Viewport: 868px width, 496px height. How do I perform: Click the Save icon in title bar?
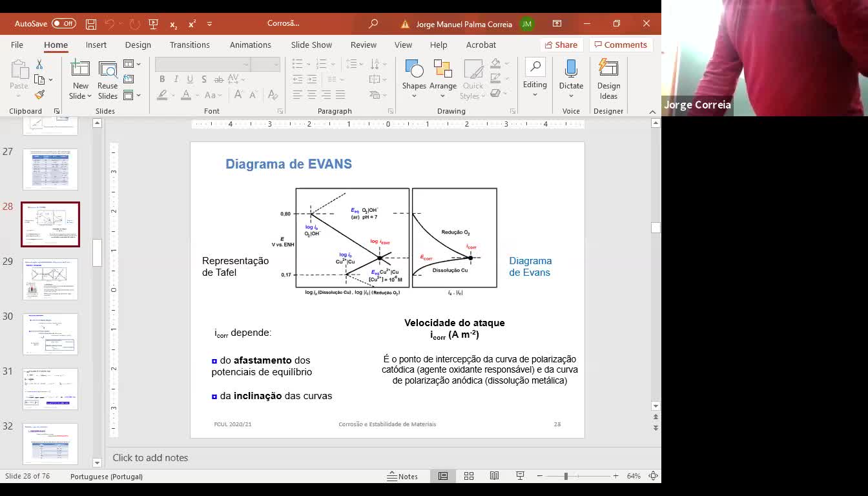point(91,24)
